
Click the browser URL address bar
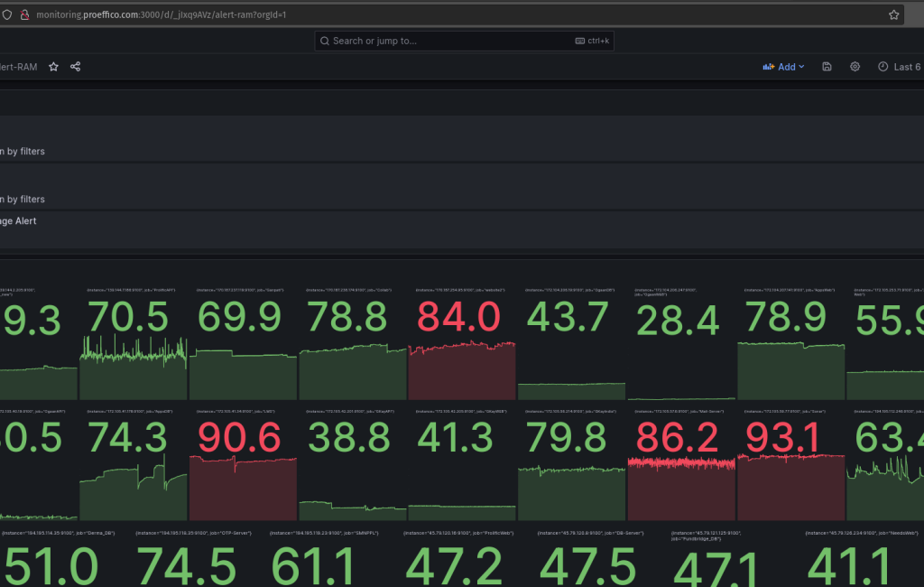coord(451,15)
